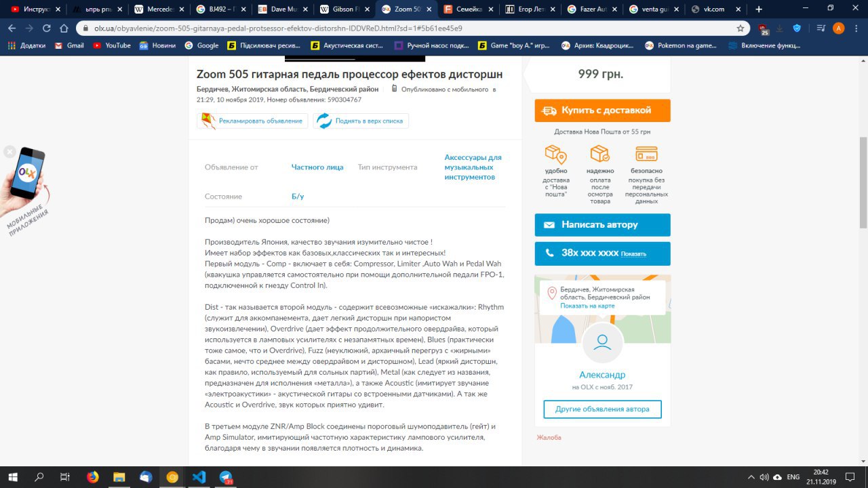Switch to the venta gui tab

click(x=653, y=9)
